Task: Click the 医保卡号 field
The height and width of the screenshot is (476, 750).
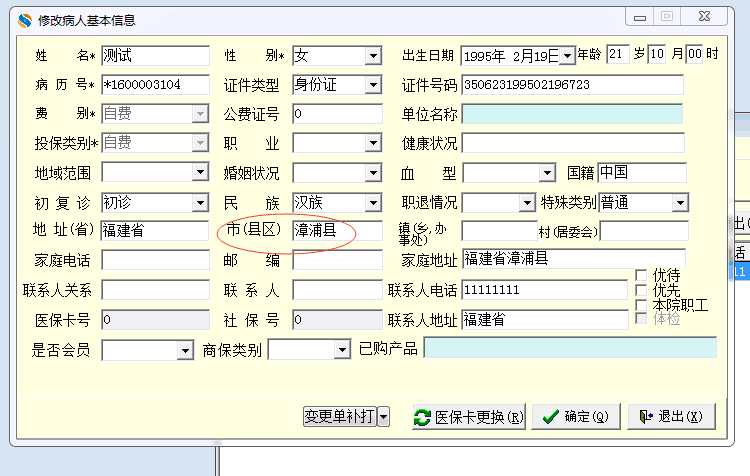Action: click(155, 320)
